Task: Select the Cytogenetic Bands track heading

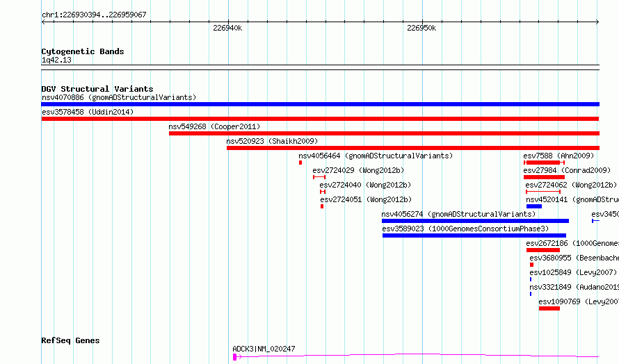Action: pyautogui.click(x=83, y=51)
